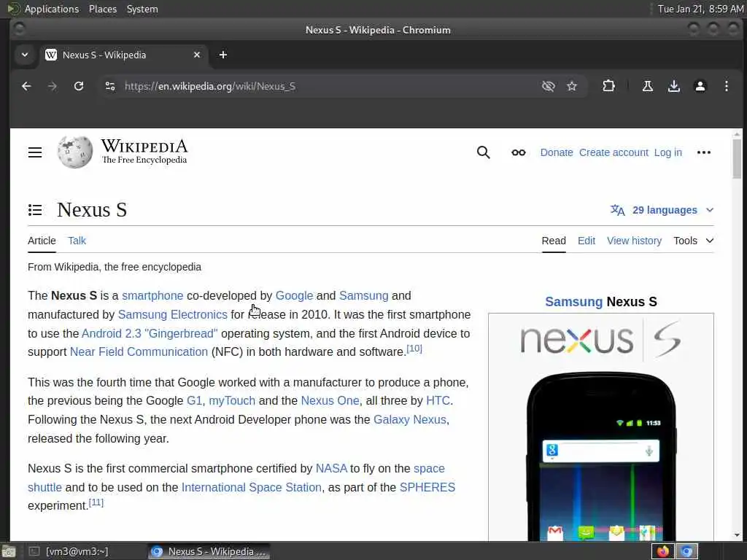
Task: Follow the Nexus One link
Action: (330, 400)
